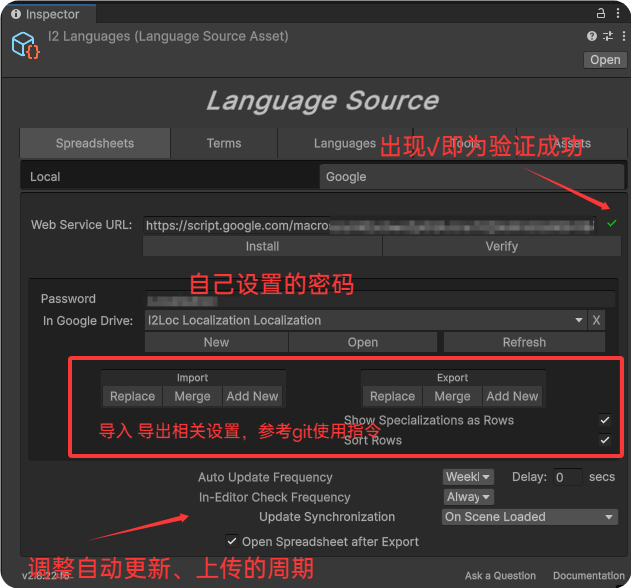Click Import Add New button
This screenshot has width=631, height=588.
point(252,396)
